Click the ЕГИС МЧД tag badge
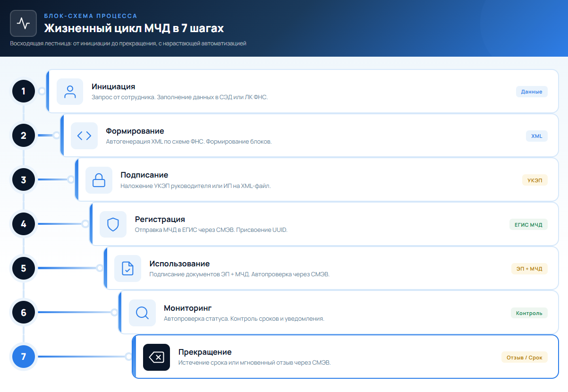 [x=529, y=224]
